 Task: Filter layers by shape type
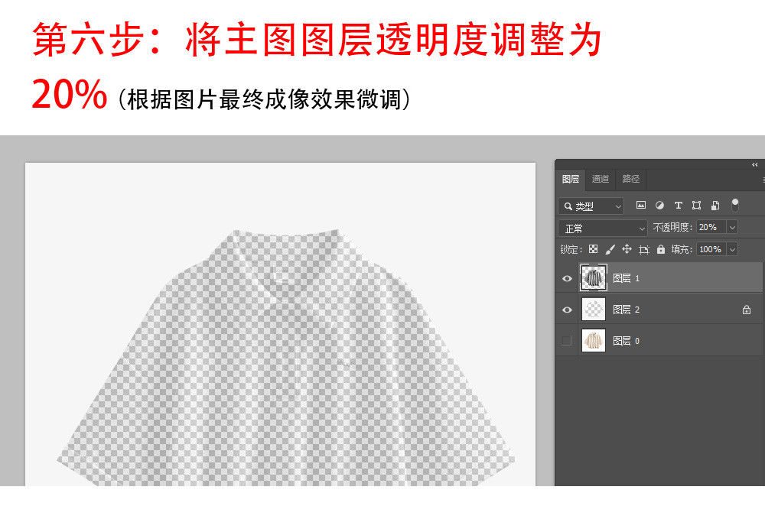click(x=696, y=206)
